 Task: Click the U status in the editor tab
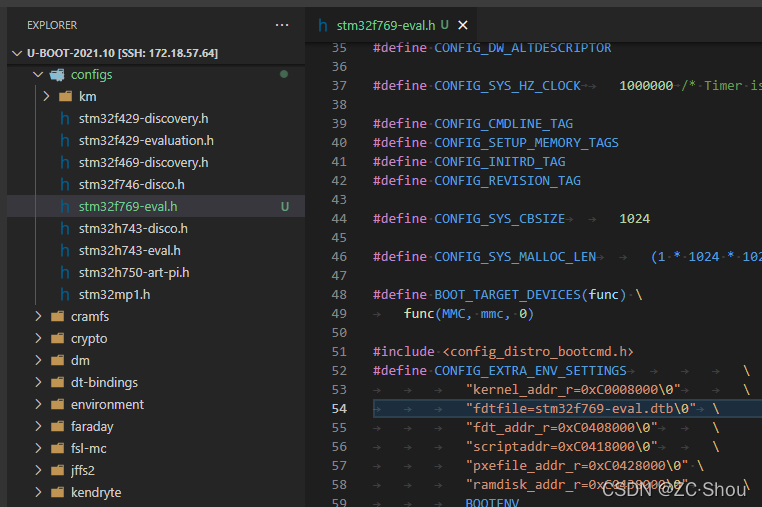(x=445, y=25)
